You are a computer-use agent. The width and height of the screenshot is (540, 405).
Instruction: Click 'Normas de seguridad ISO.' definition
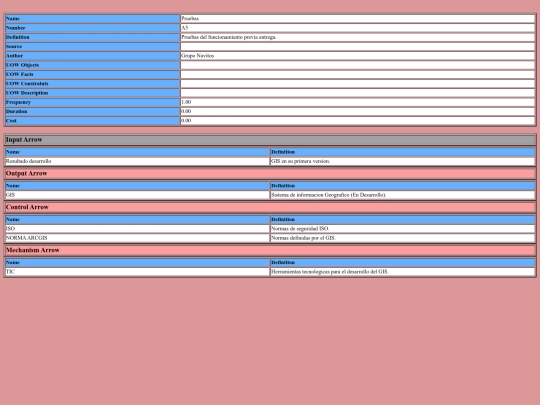click(x=300, y=229)
